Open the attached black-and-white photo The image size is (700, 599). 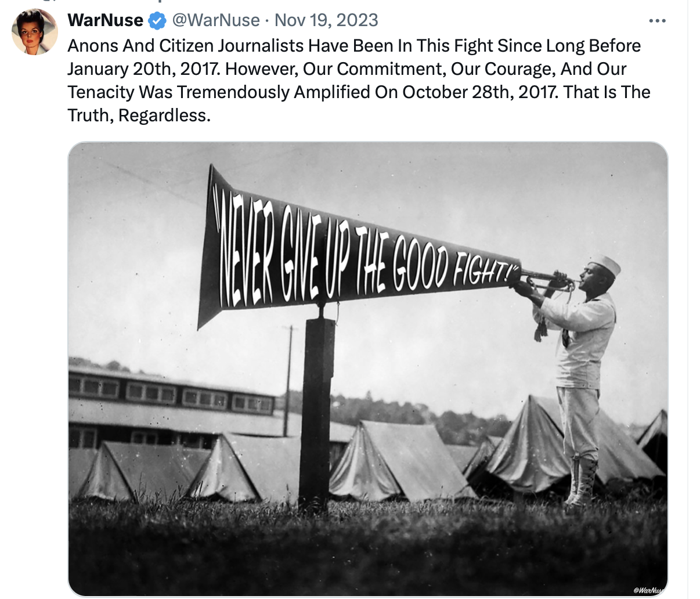coord(368,369)
